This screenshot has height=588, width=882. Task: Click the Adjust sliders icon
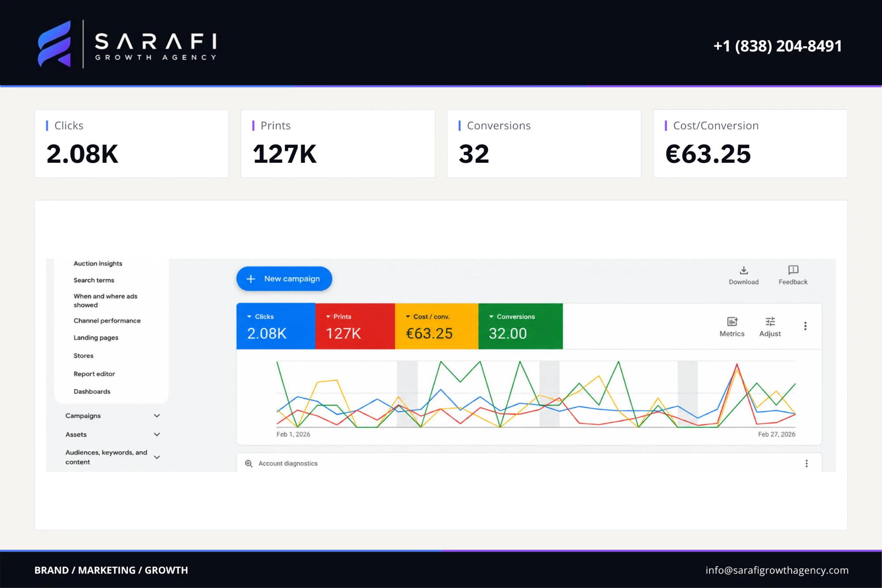770,322
